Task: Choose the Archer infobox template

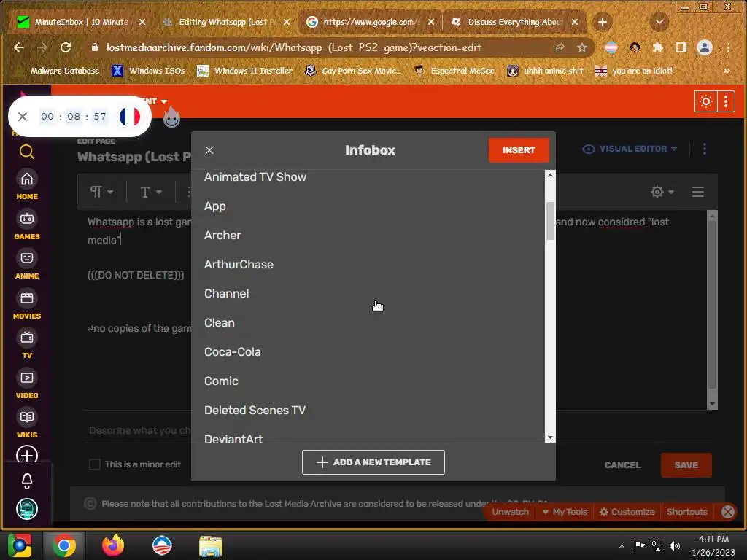Action: (x=222, y=236)
